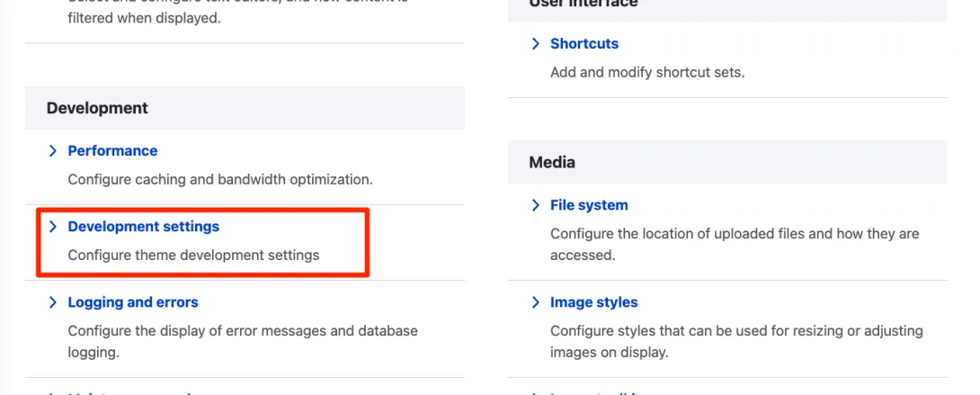Screen dimensions: 980x395
Task: Click the Media section heading
Action: pyautogui.click(x=553, y=163)
